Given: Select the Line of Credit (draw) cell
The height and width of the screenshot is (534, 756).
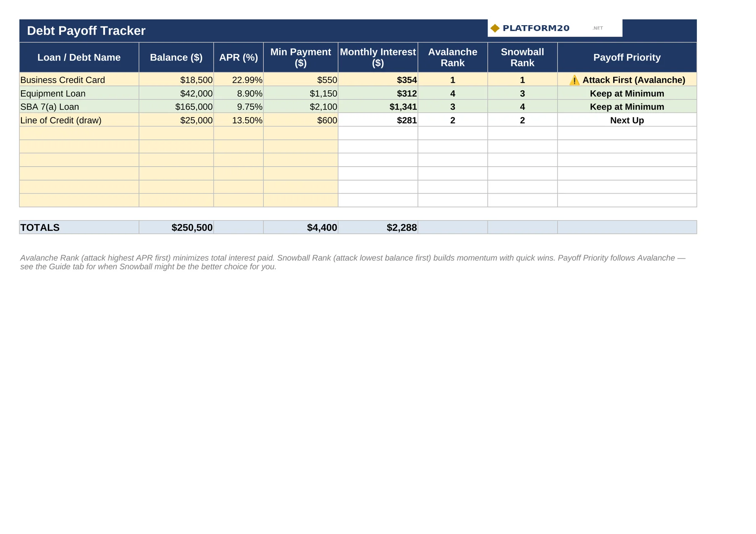Looking at the screenshot, I should 79,120.
